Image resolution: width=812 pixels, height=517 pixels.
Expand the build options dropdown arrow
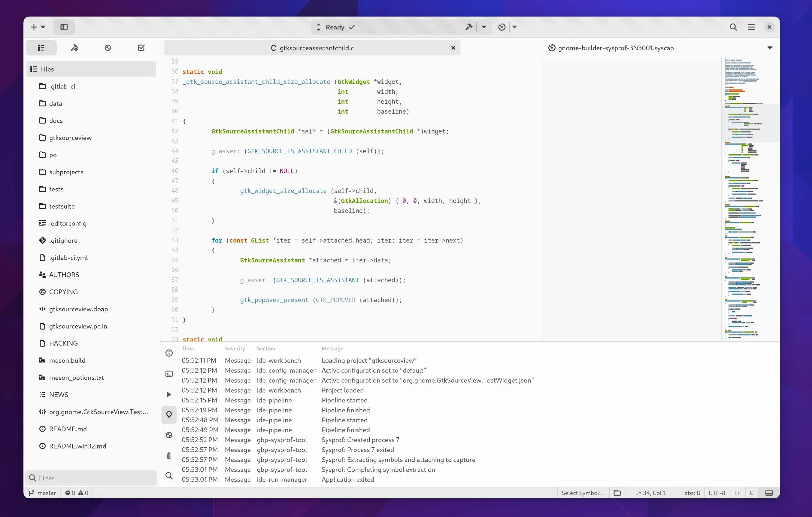click(x=484, y=27)
